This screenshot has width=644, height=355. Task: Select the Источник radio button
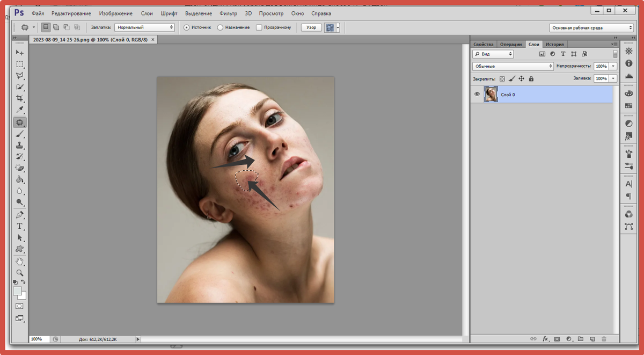187,27
